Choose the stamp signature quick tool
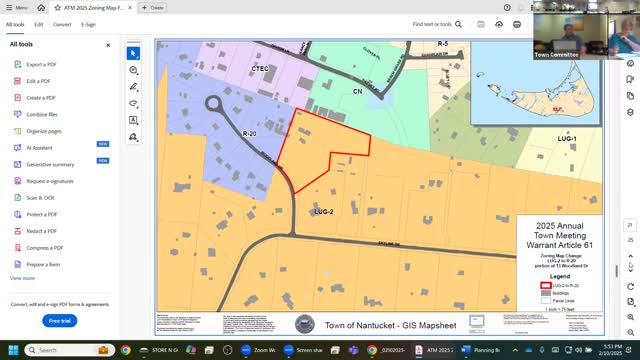Image resolution: width=640 pixels, height=360 pixels. [x=133, y=137]
